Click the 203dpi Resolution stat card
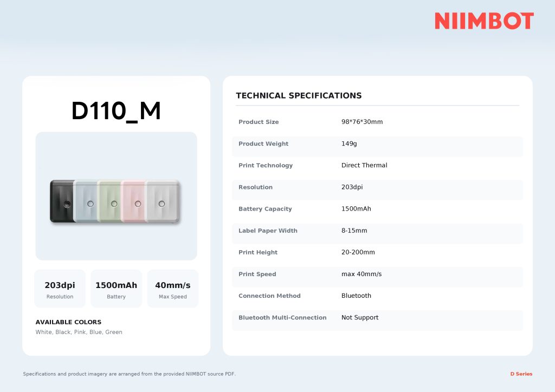The height and width of the screenshot is (392, 555). [x=60, y=289]
